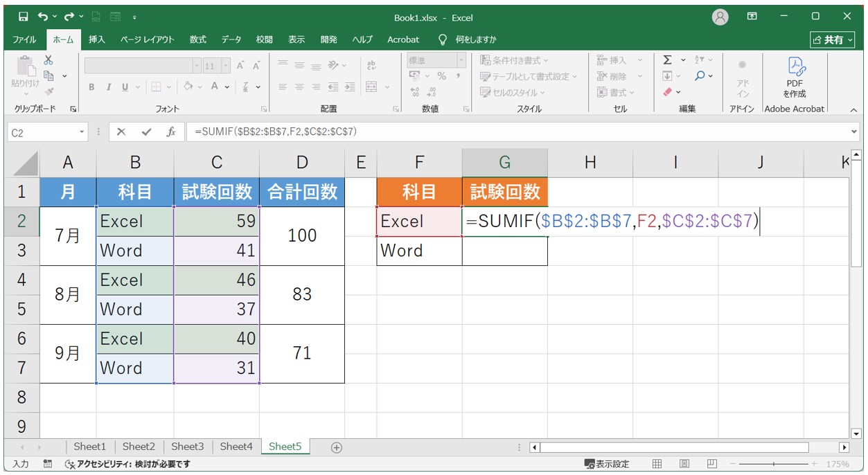Click the Redo arrow icon
The image size is (868, 475).
click(69, 17)
